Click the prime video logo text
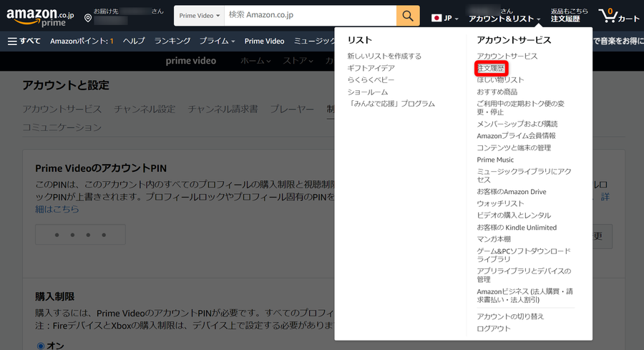644x350 pixels. point(190,61)
